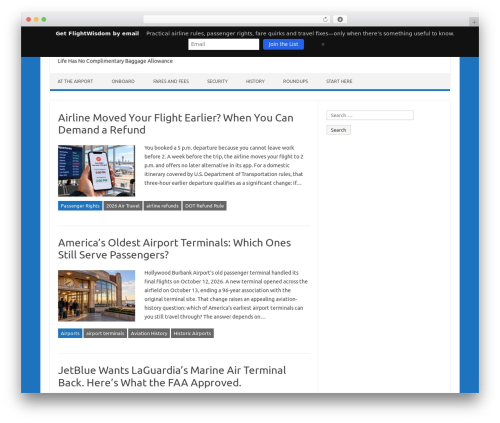Open the Roundups menu item
The height and width of the screenshot is (423, 500).
[x=295, y=81]
